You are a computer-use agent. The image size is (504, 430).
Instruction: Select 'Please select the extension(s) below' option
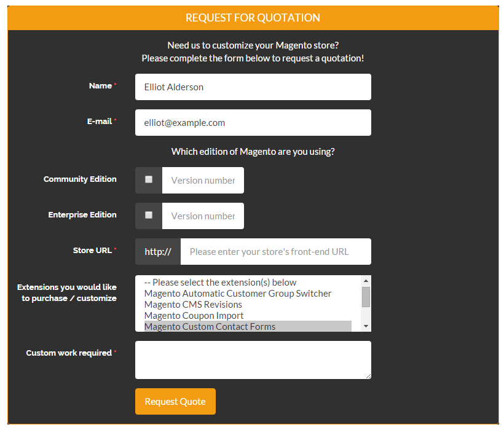[x=248, y=283]
